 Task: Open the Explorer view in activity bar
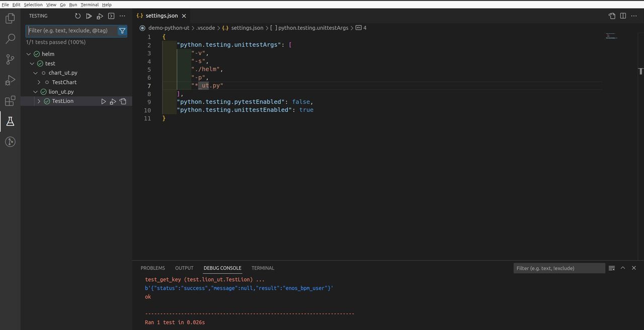[10, 19]
